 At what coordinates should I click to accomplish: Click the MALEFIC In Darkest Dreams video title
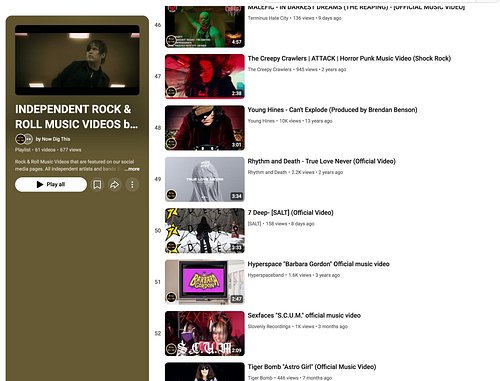click(x=356, y=7)
